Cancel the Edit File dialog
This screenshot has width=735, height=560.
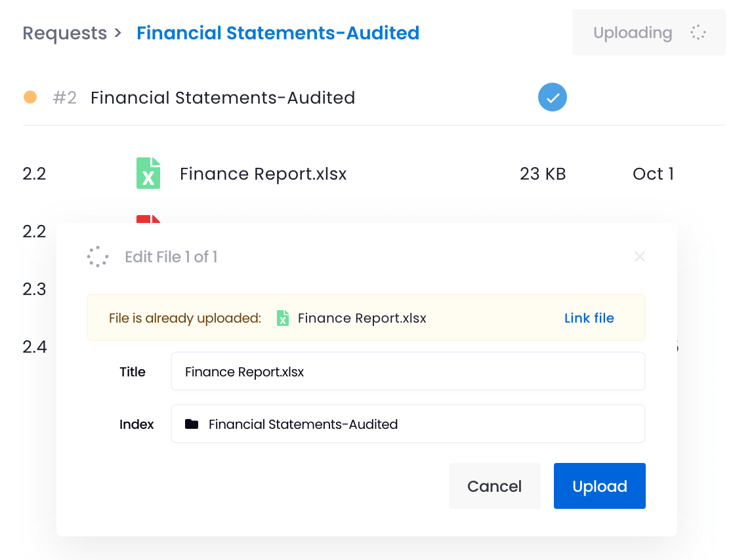pyautogui.click(x=494, y=486)
